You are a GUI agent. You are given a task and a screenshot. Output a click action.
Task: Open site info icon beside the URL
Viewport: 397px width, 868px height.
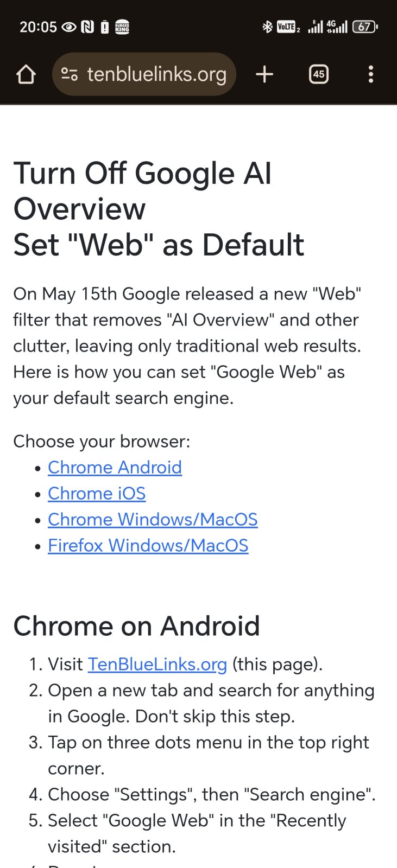coord(70,74)
